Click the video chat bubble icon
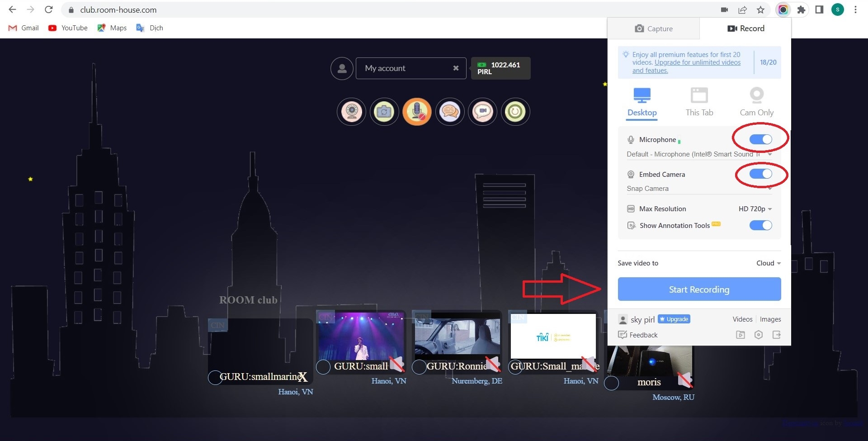868x441 pixels. click(x=482, y=111)
